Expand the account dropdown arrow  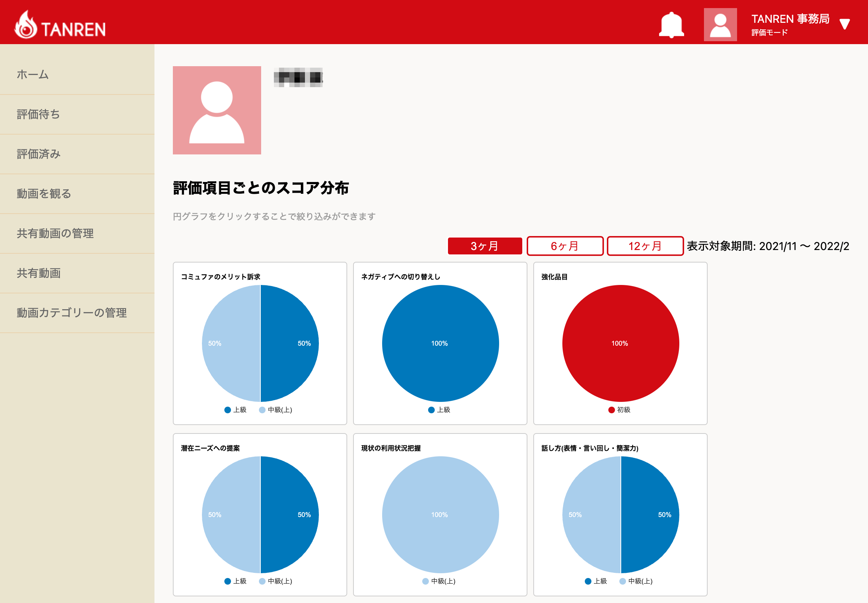pos(844,24)
